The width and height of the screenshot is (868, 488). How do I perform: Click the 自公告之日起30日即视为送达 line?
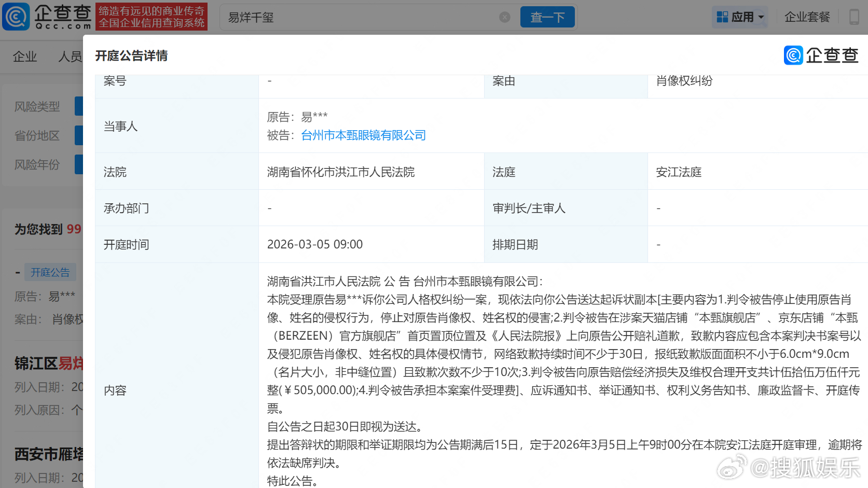[347, 427]
